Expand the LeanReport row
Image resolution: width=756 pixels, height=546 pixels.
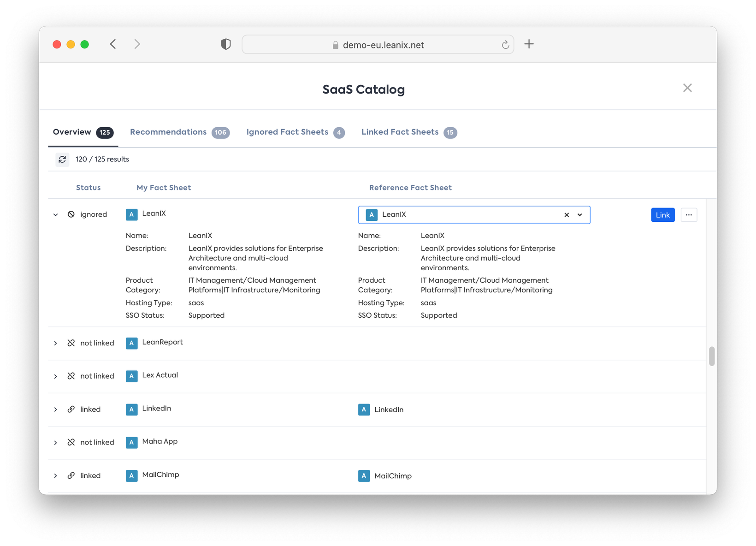click(55, 344)
